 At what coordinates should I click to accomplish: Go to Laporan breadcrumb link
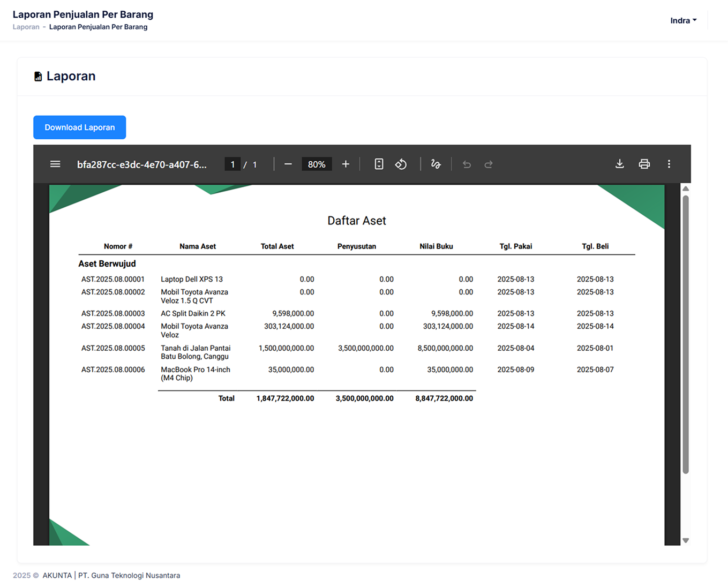pos(26,27)
